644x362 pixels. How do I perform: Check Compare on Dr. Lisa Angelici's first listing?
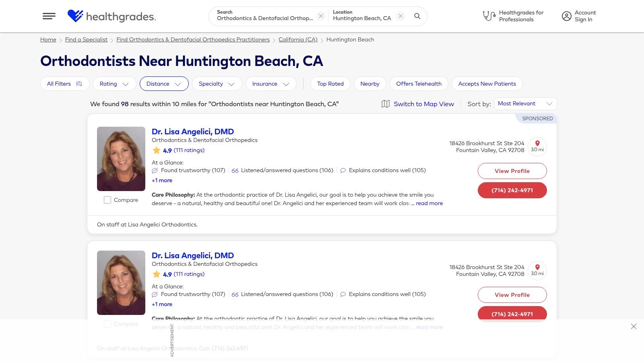click(107, 200)
